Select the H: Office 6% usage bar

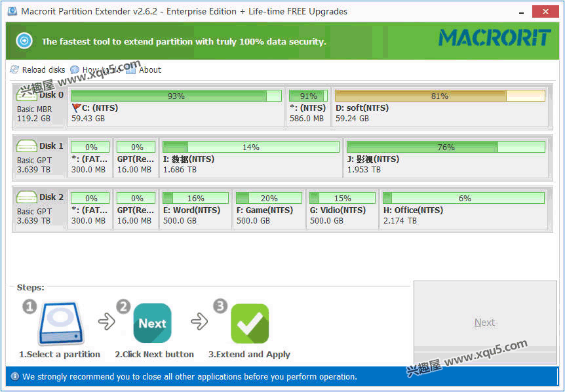pyautogui.click(x=464, y=198)
